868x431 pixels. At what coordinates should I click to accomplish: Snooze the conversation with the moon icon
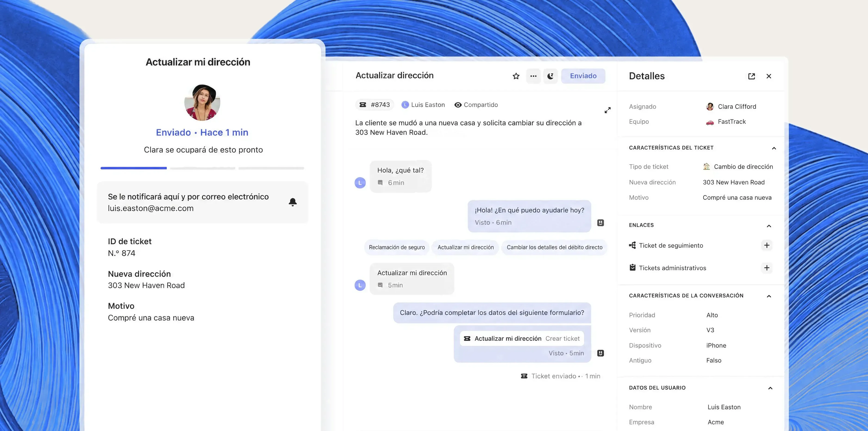click(550, 76)
